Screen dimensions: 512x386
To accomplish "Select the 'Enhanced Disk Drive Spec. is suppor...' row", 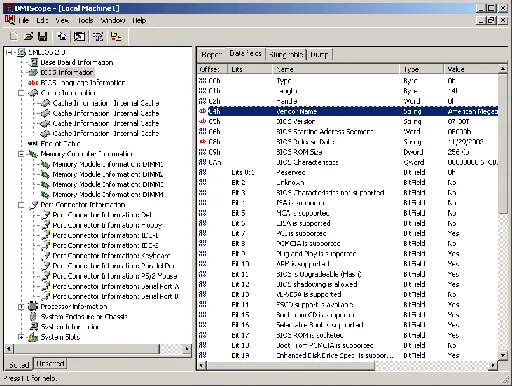I will tap(348, 355).
